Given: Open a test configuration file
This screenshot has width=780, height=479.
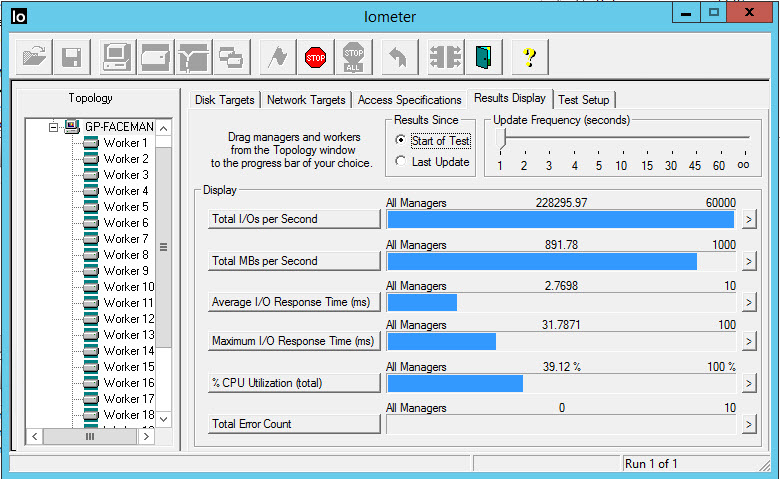Looking at the screenshot, I should [35, 57].
